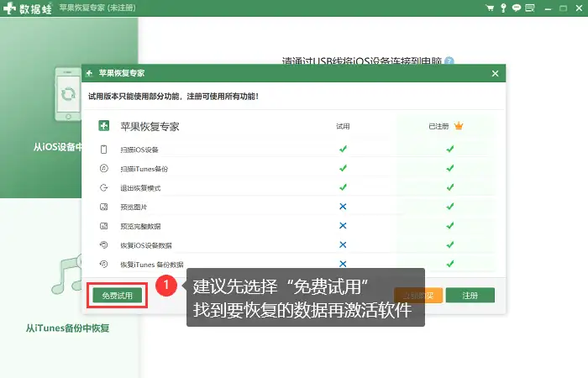Click the picture icon for 预览图片

104,207
